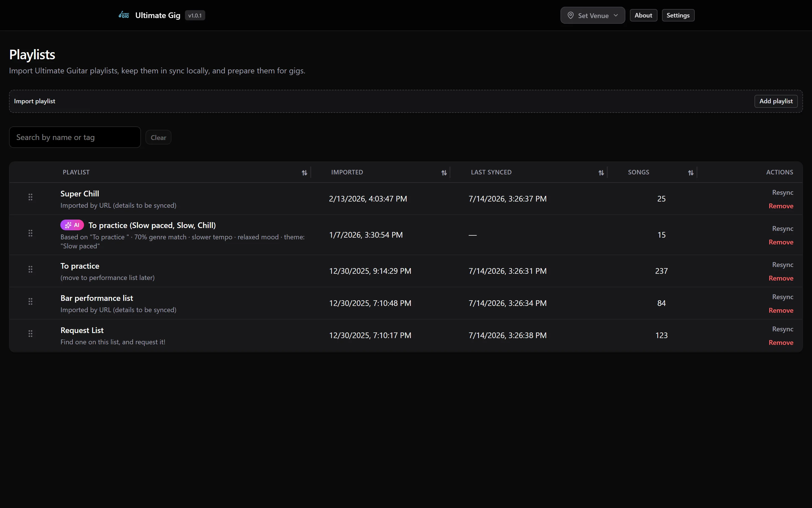Click the v1.0.1 version badge
The width and height of the screenshot is (812, 508).
point(195,16)
